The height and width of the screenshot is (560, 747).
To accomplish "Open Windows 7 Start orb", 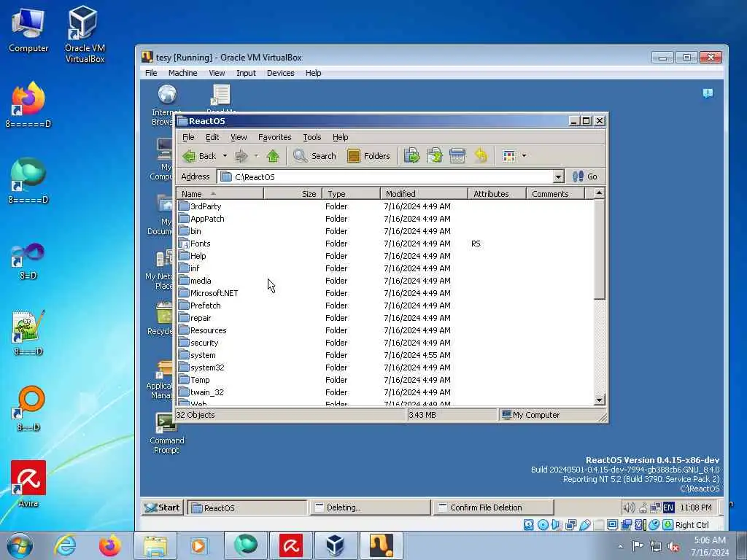I will click(20, 545).
